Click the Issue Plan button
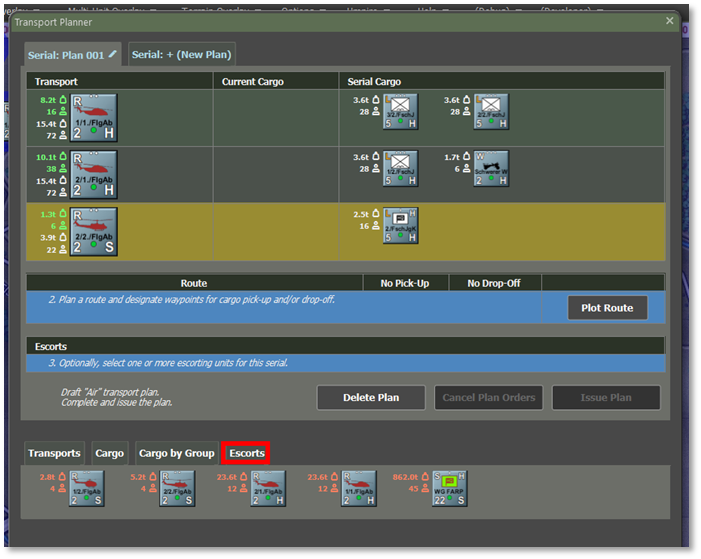This screenshot has height=559, width=701. point(606,397)
